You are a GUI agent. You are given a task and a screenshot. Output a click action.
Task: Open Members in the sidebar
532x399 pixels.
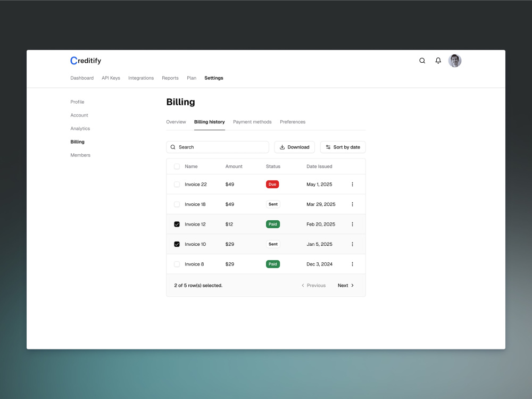click(x=80, y=155)
